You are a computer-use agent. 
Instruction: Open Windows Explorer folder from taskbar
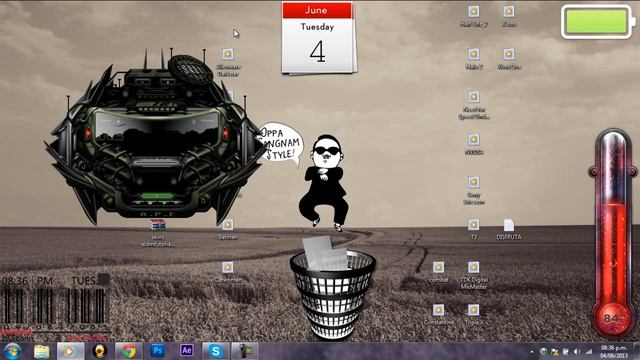[42, 351]
